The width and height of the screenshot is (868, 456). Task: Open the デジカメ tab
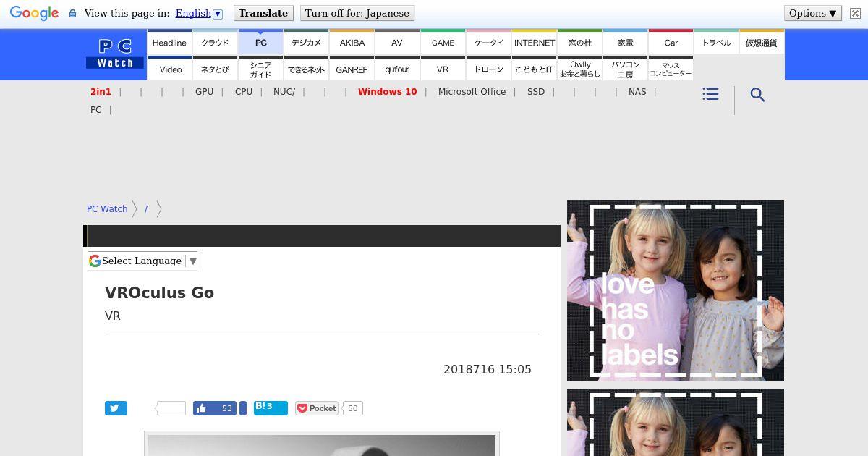[306, 42]
